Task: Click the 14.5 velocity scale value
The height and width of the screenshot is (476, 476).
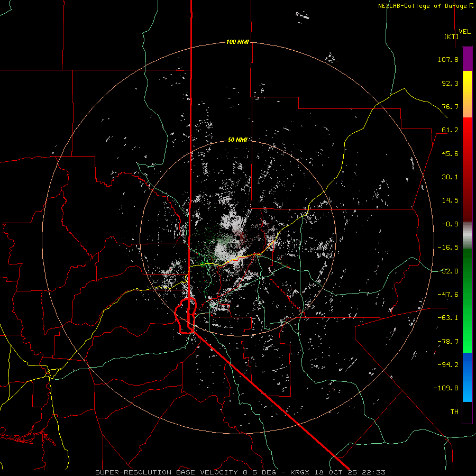Action: (x=450, y=200)
